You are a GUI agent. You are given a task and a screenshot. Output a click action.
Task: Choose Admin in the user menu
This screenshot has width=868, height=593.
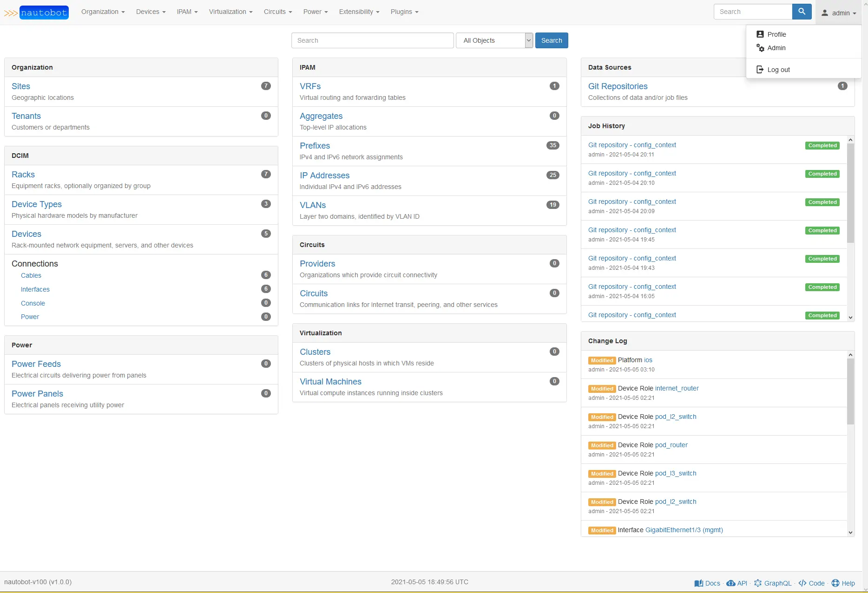point(776,48)
